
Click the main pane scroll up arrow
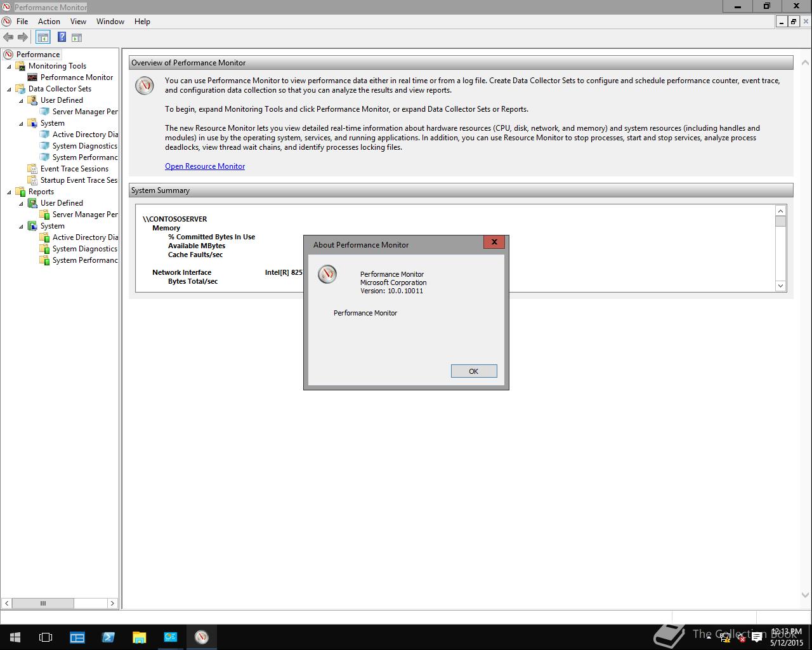(806, 63)
